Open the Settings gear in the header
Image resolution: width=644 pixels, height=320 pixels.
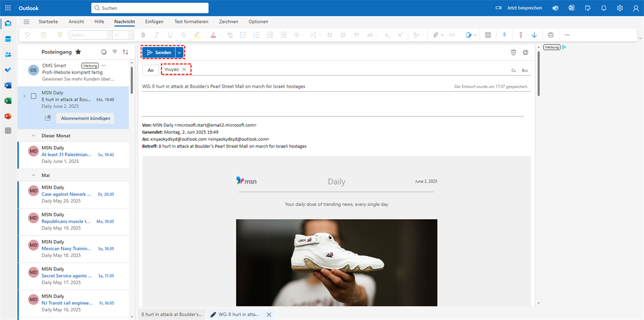pos(620,8)
